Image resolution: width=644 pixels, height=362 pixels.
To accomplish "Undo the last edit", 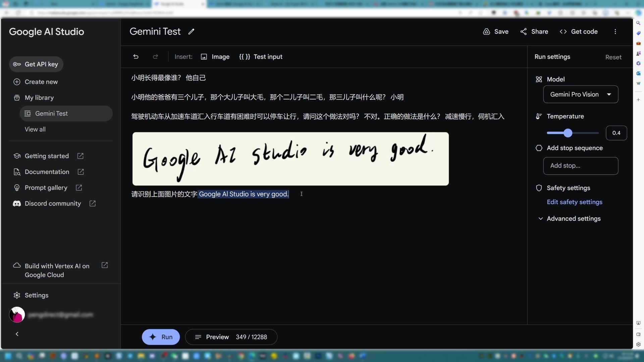I will (136, 57).
